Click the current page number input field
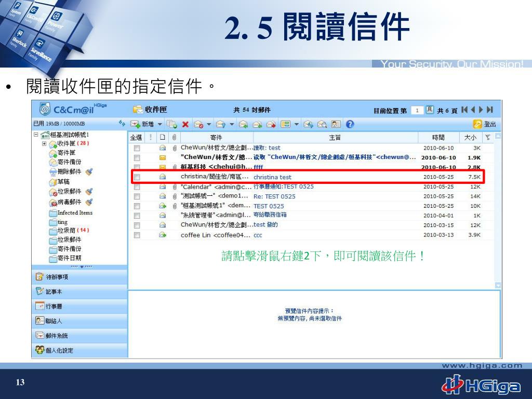Screen dimensions: 532x399 click(x=417, y=110)
